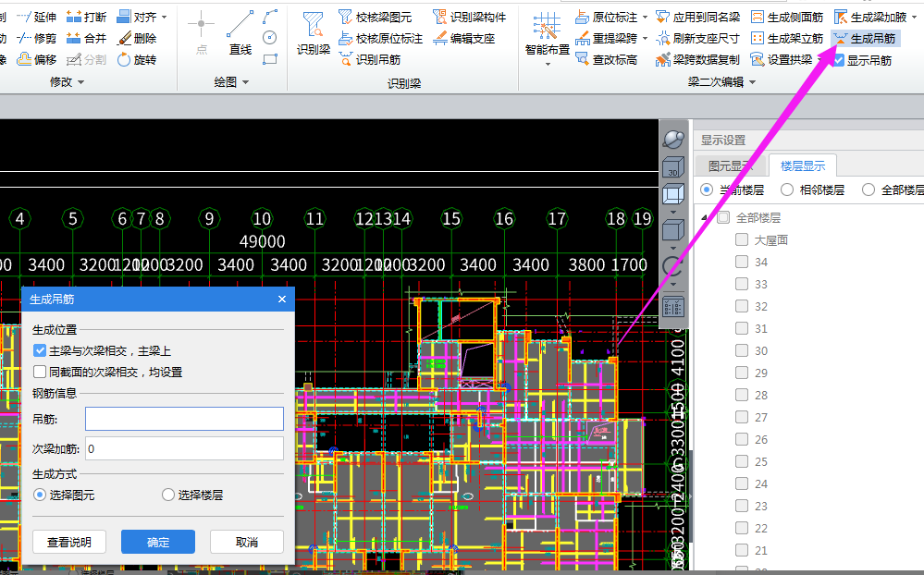924x575 pixels.
Task: Click 刷新支座尺寸 tool
Action: [x=697, y=38]
